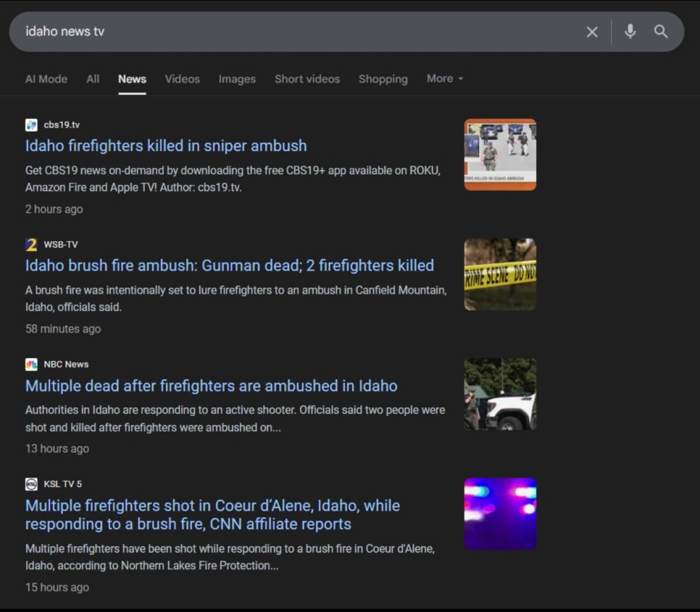Clear the search box with the X icon
This screenshot has width=700, height=612.
point(592,32)
